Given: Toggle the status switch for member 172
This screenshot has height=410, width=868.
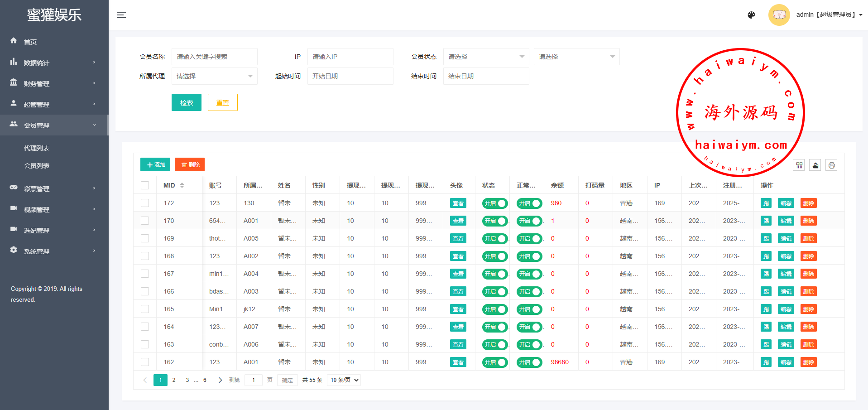Looking at the screenshot, I should pos(494,203).
